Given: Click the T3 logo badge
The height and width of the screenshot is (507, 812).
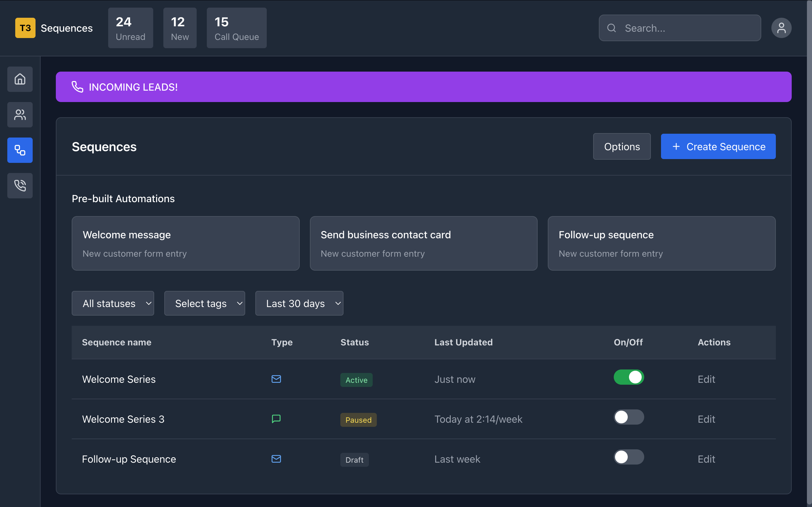Looking at the screenshot, I should 25,28.
